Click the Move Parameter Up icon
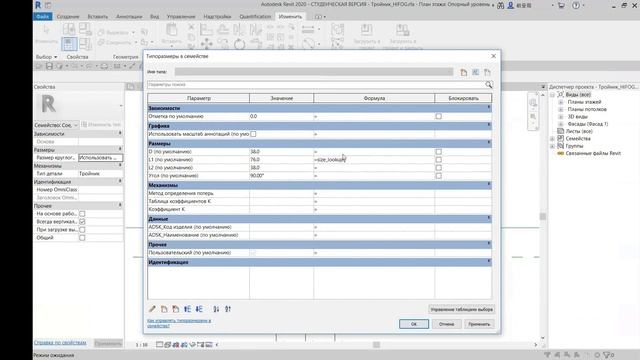640x360 pixels. [x=187, y=309]
